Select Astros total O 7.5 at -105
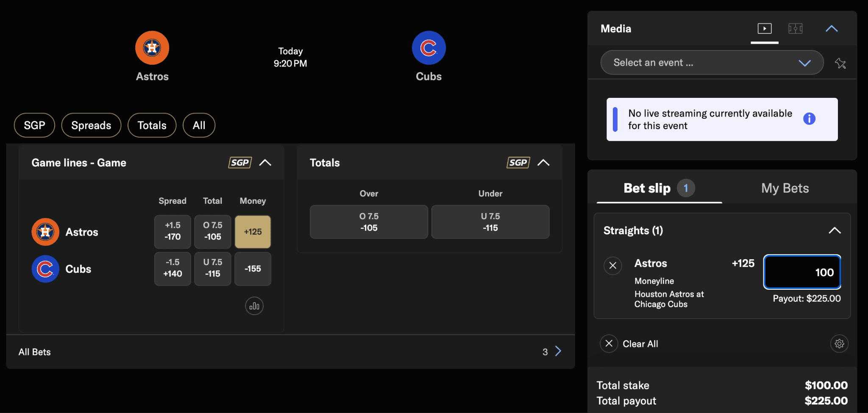The width and height of the screenshot is (868, 413). [x=213, y=231]
